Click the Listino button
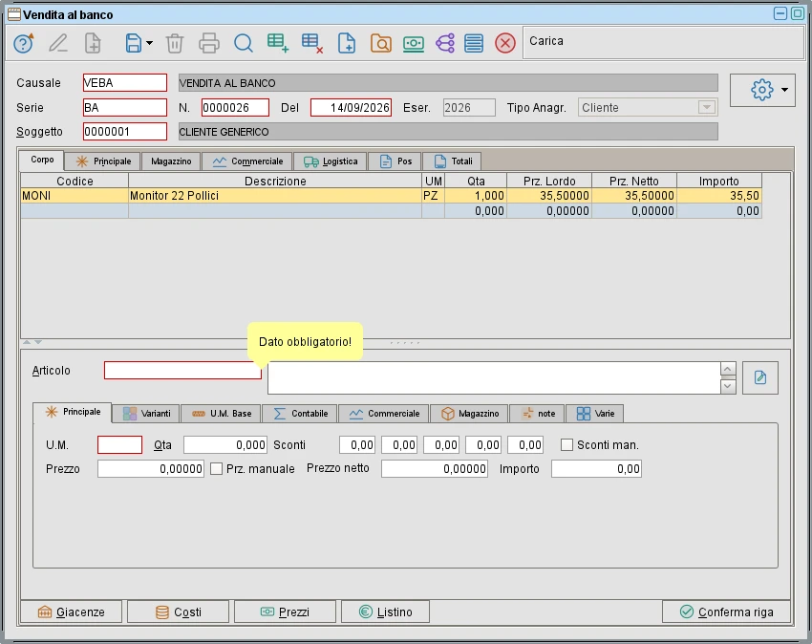This screenshot has width=812, height=644. [x=385, y=612]
